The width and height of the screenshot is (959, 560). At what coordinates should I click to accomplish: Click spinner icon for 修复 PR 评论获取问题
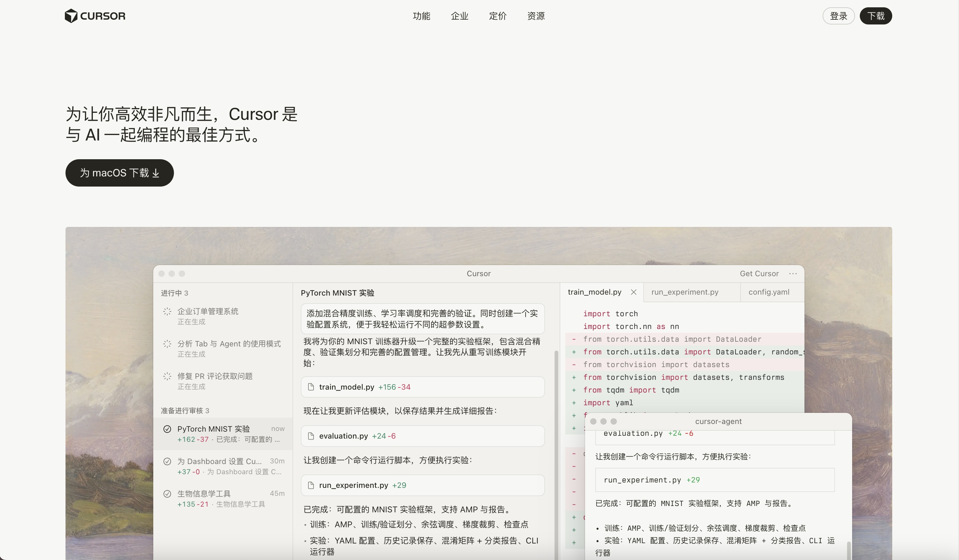tap(167, 376)
